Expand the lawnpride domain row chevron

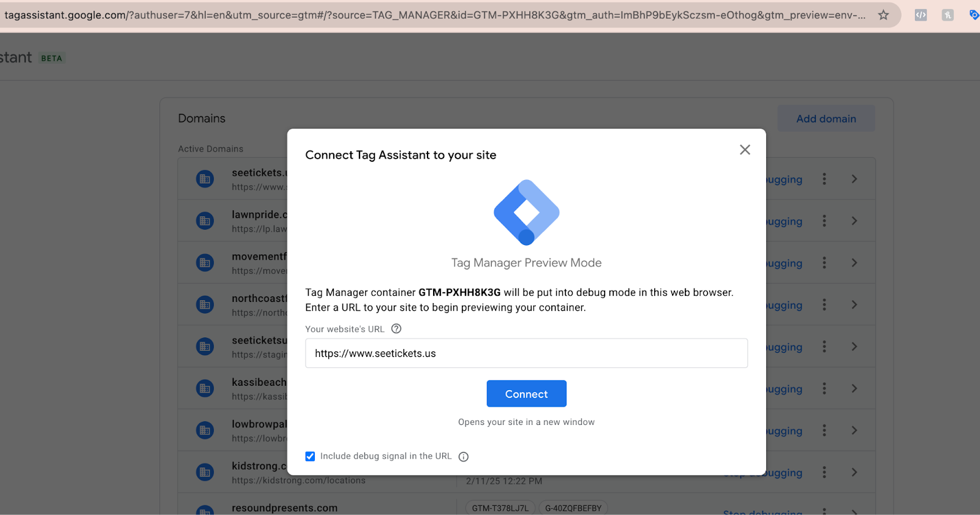pos(854,221)
